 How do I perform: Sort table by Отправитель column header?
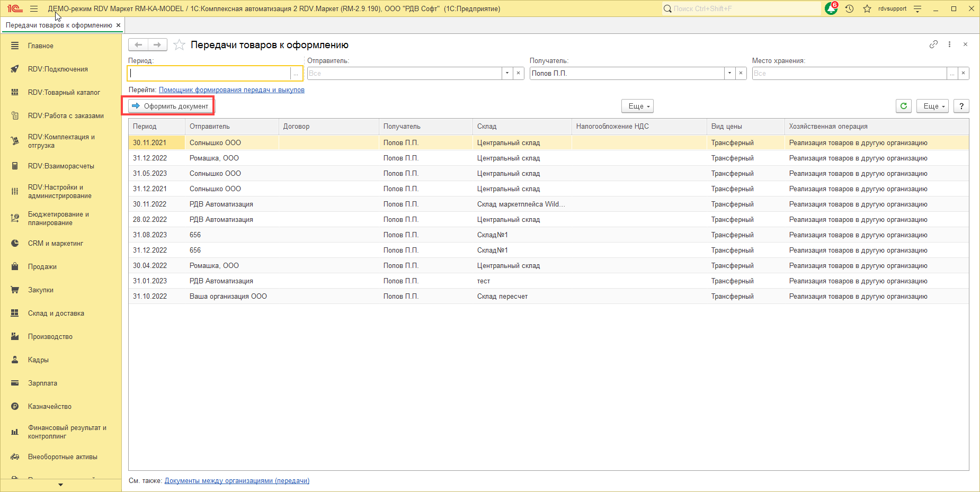[210, 126]
